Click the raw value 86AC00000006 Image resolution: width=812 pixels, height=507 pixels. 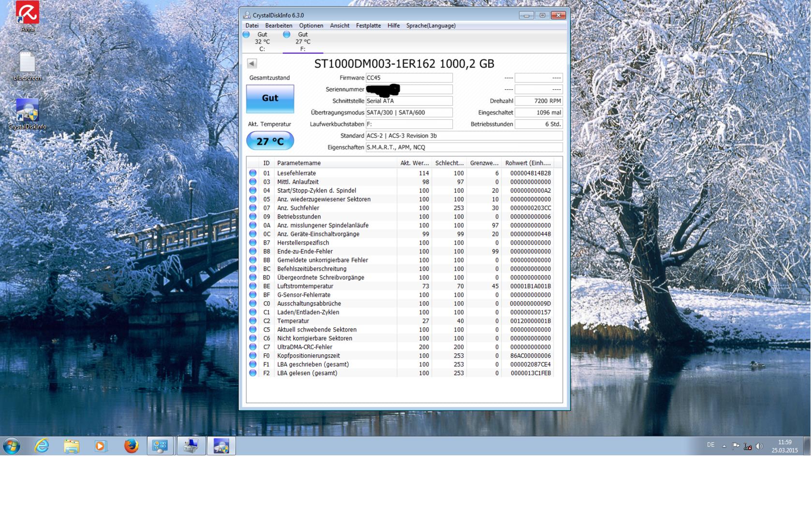point(530,356)
